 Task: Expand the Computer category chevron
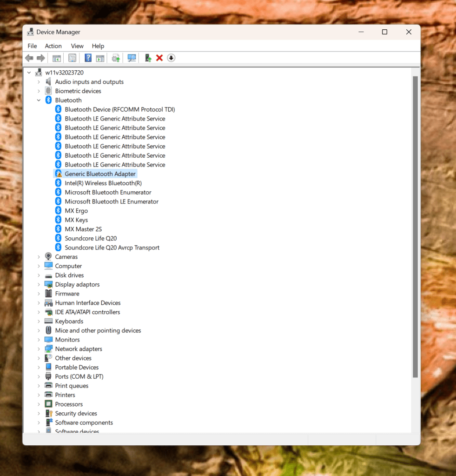(x=39, y=266)
